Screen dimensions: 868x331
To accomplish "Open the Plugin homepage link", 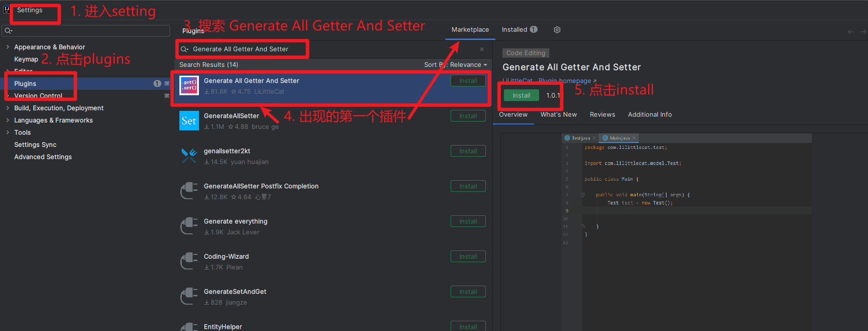I will coord(567,81).
